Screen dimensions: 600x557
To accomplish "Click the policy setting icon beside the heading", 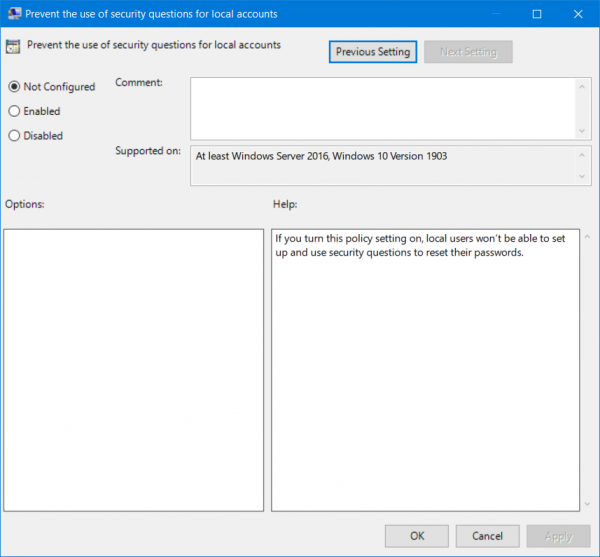I will (x=13, y=47).
